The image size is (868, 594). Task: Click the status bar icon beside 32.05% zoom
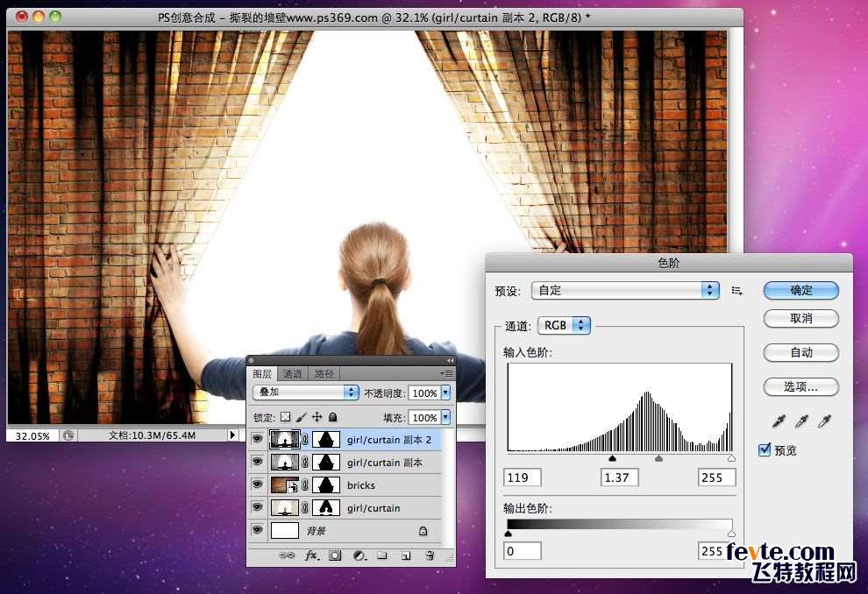point(68,435)
